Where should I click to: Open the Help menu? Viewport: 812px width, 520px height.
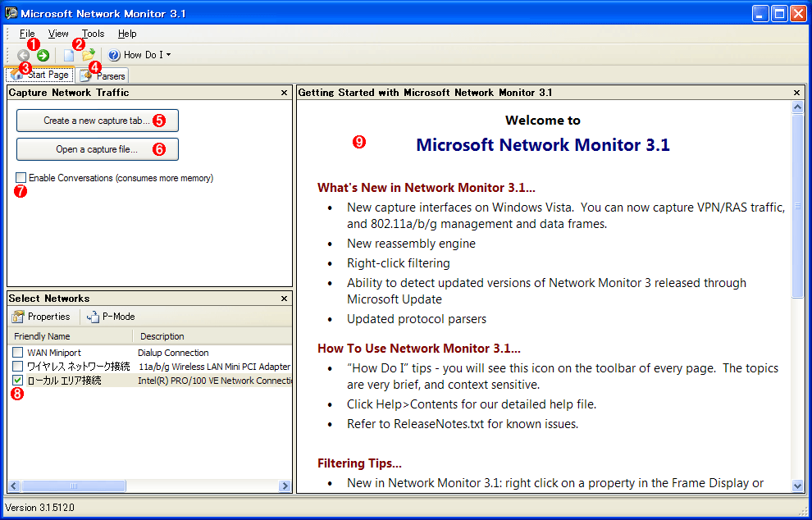pyautogui.click(x=127, y=34)
